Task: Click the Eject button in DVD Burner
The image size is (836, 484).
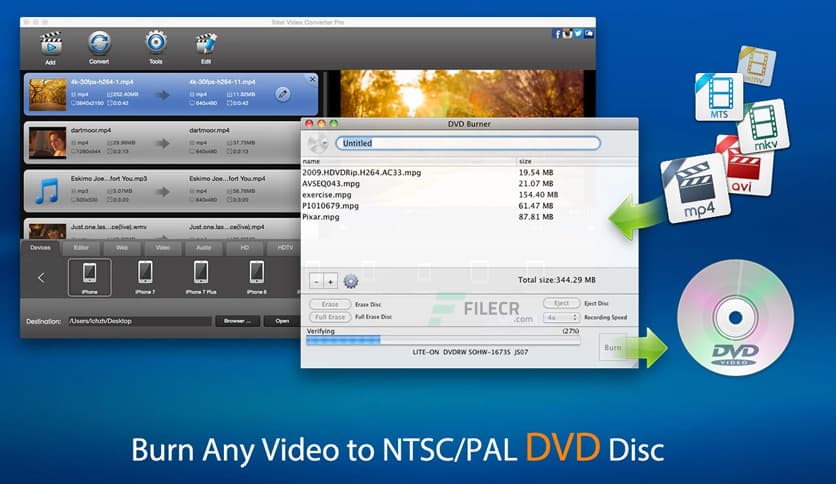Action: (561, 303)
